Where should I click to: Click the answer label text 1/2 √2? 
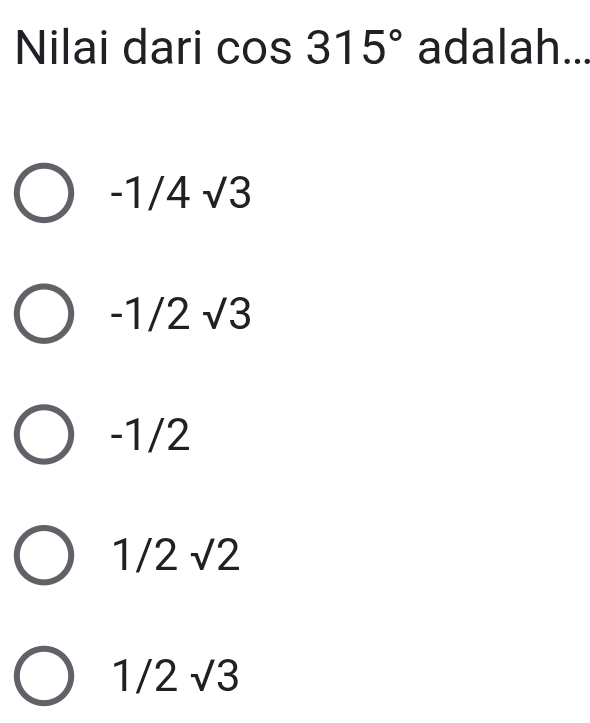(x=176, y=556)
